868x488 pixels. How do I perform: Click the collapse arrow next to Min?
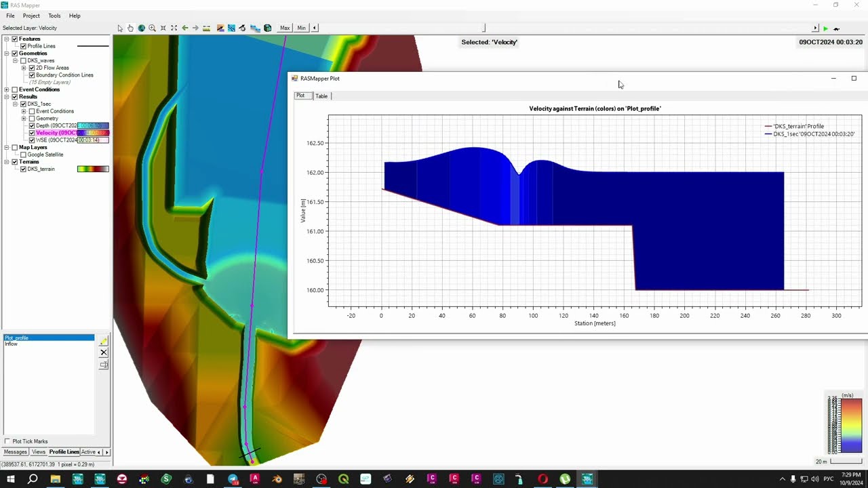click(315, 28)
